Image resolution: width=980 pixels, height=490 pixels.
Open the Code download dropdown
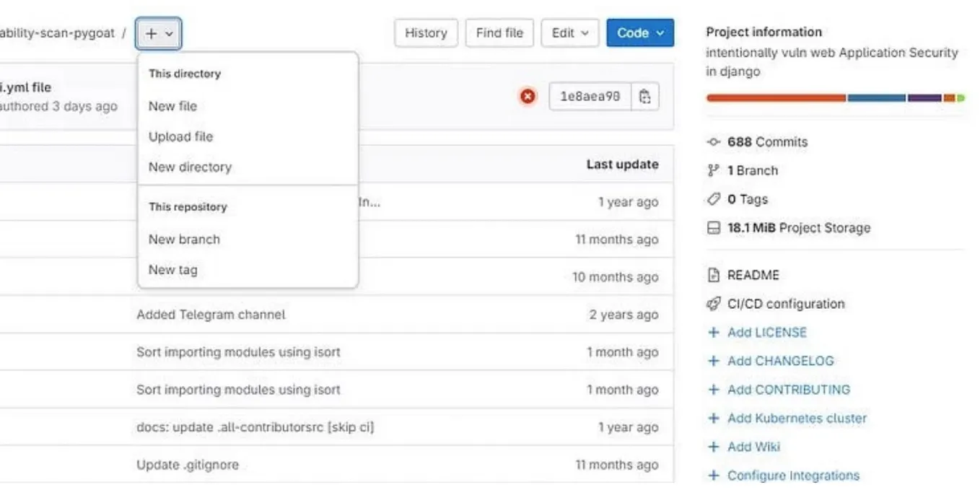tap(639, 32)
